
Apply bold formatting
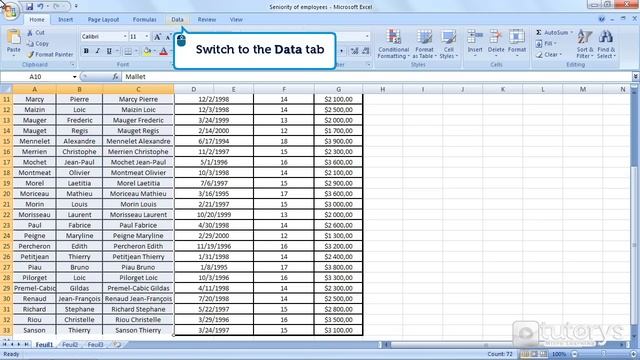click(86, 51)
